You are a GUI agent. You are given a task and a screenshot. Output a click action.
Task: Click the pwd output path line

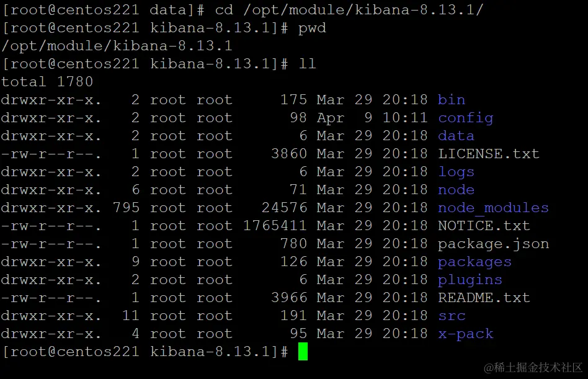click(117, 46)
